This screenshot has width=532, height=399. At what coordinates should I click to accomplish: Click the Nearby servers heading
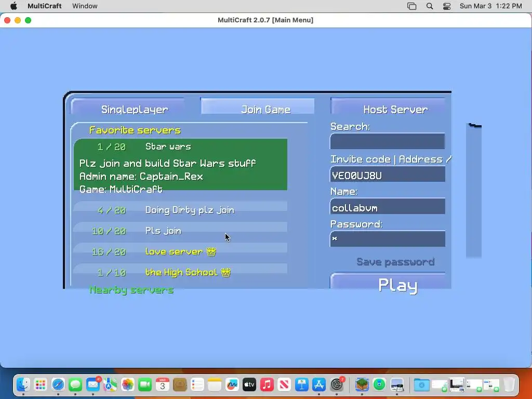[131, 290]
